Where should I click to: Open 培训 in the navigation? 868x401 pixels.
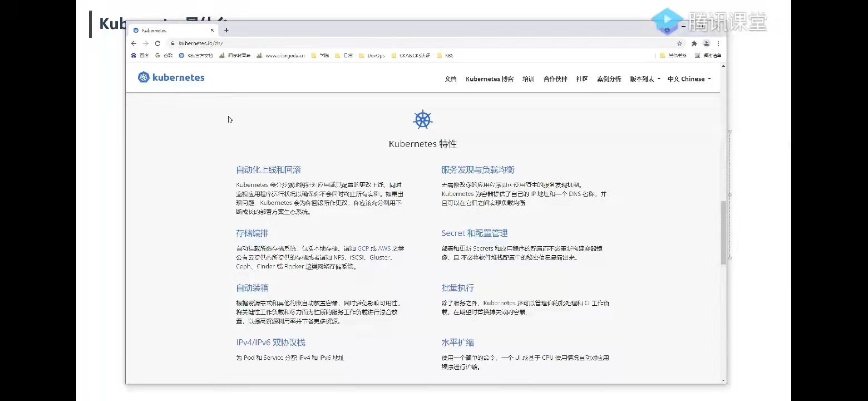click(529, 79)
